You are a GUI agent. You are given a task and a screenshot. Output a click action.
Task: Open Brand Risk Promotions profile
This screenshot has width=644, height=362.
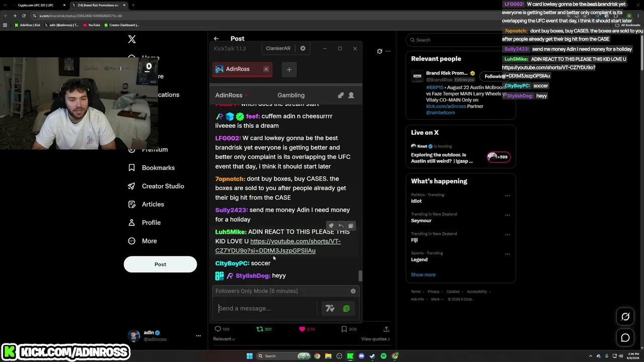coord(447,73)
